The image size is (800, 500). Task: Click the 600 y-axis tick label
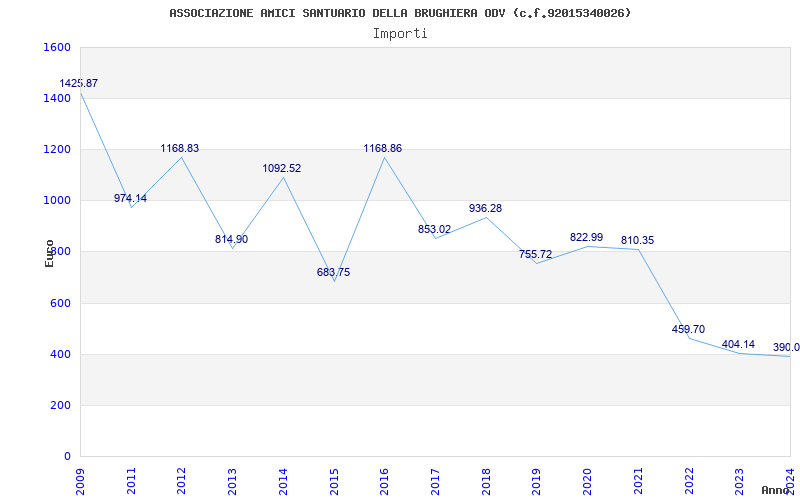click(x=60, y=304)
